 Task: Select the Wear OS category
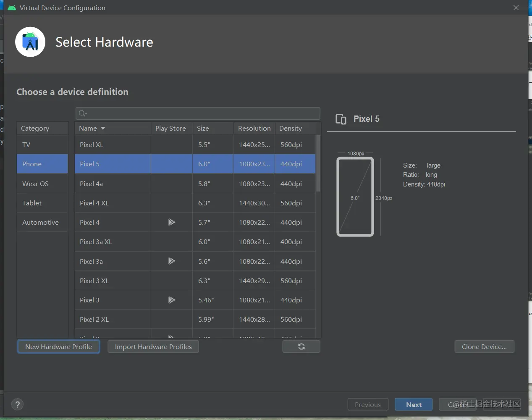coord(42,184)
